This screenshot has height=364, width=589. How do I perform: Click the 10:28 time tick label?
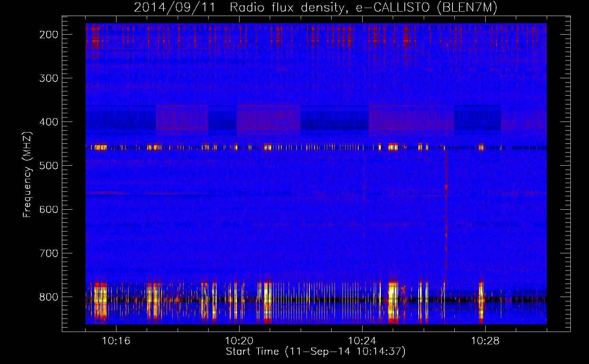pyautogui.click(x=485, y=341)
